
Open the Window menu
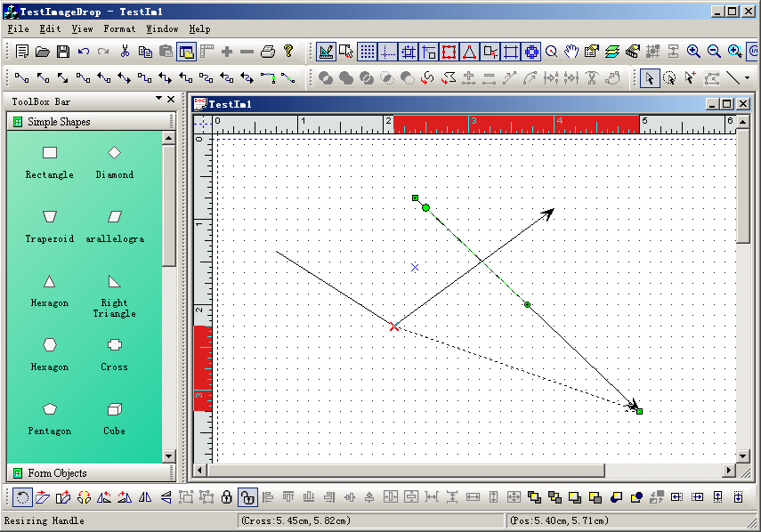[162, 29]
